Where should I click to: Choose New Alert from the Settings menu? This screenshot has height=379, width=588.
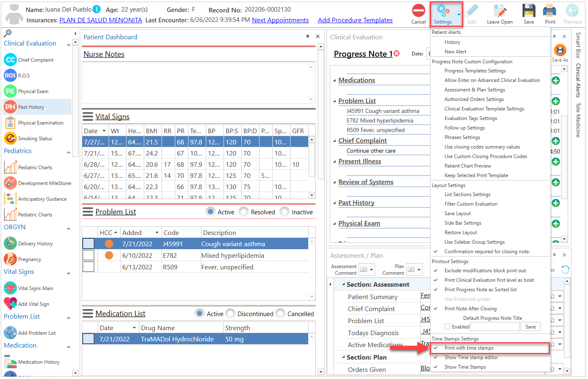pyautogui.click(x=455, y=52)
